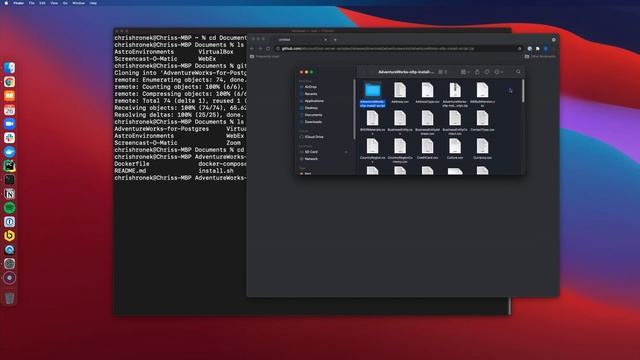Open the Finder group-by dropdown
Viewport: 640px width, 360px height.
pos(465,72)
